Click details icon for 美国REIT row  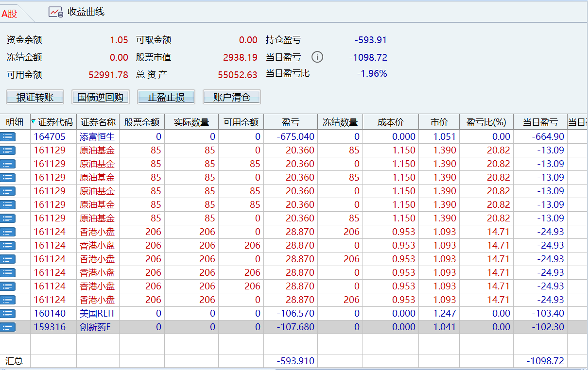coord(8,314)
